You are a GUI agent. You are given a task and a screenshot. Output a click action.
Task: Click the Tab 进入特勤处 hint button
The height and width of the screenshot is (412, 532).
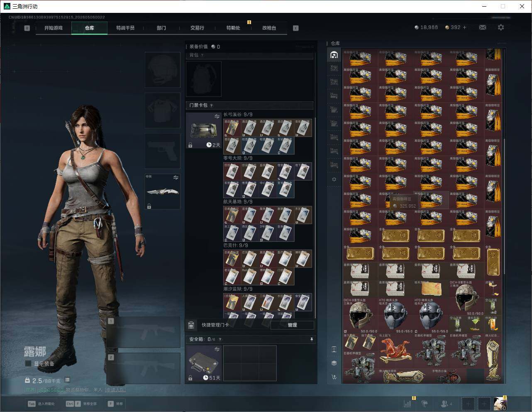41,404
